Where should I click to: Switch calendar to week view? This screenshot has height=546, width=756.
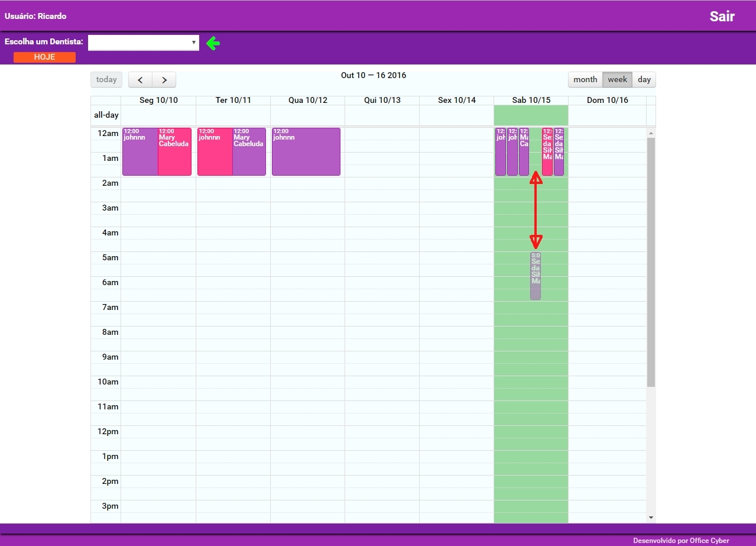(617, 80)
